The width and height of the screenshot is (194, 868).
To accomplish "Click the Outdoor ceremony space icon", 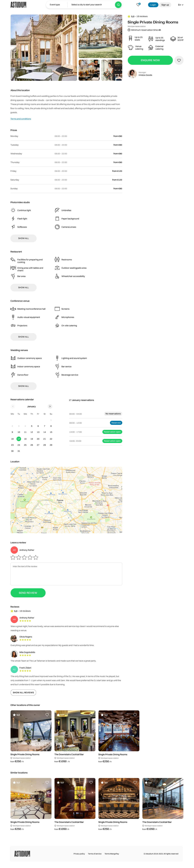I will point(13,358).
